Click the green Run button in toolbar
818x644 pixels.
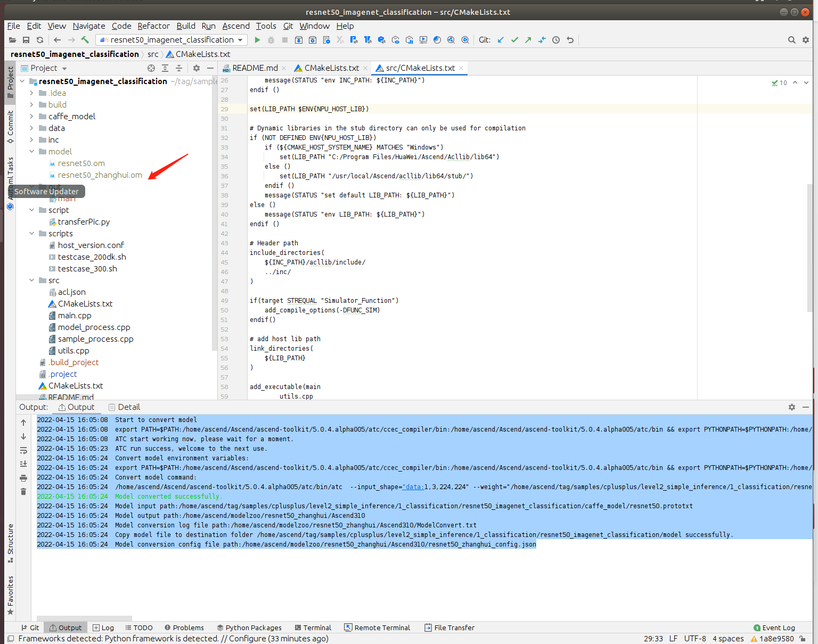point(257,40)
